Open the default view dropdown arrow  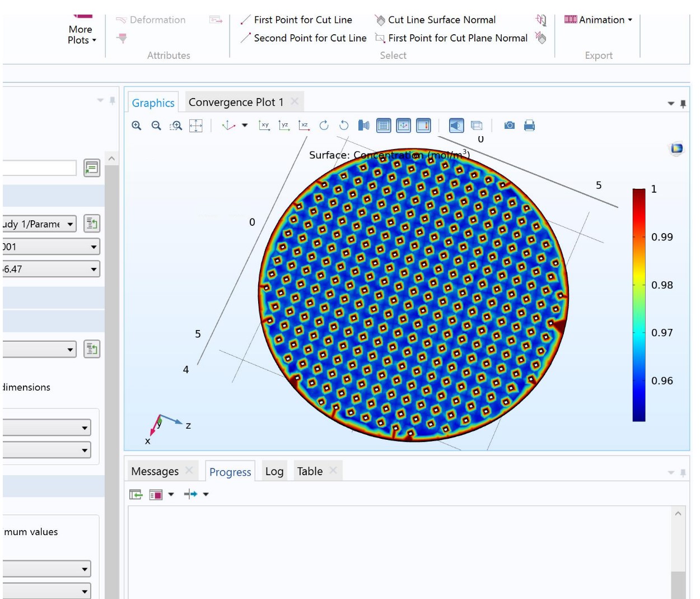245,126
